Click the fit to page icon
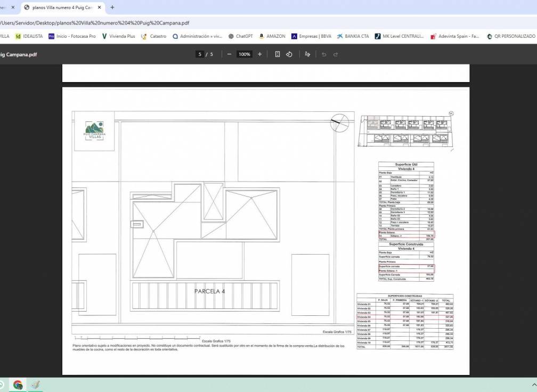The image size is (537, 392). [277, 54]
